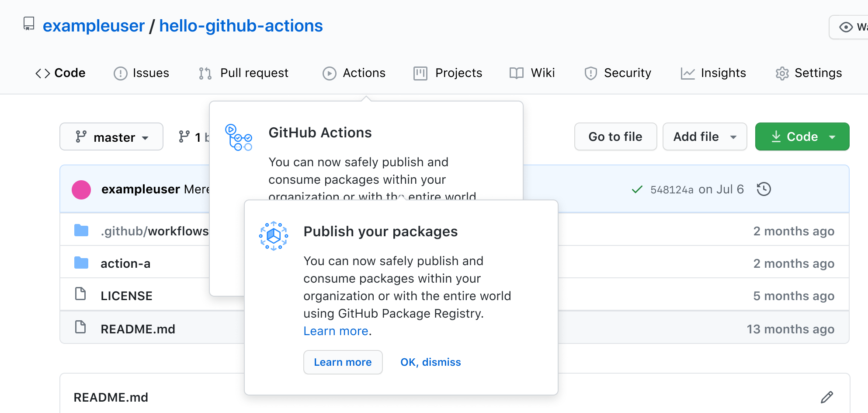Click the folder icon for action-a
The width and height of the screenshot is (868, 413).
tap(81, 262)
